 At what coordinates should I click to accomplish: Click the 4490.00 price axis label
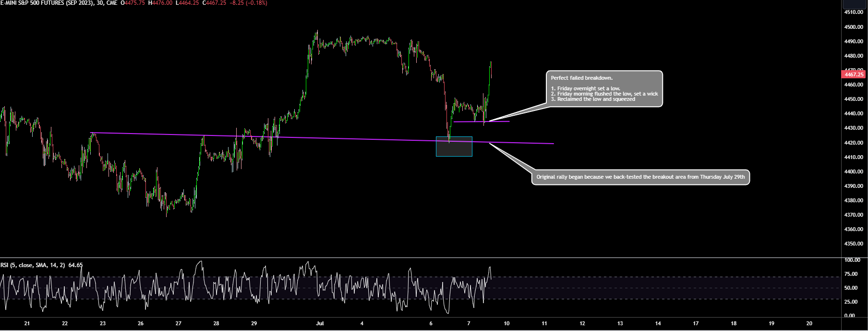tap(854, 41)
